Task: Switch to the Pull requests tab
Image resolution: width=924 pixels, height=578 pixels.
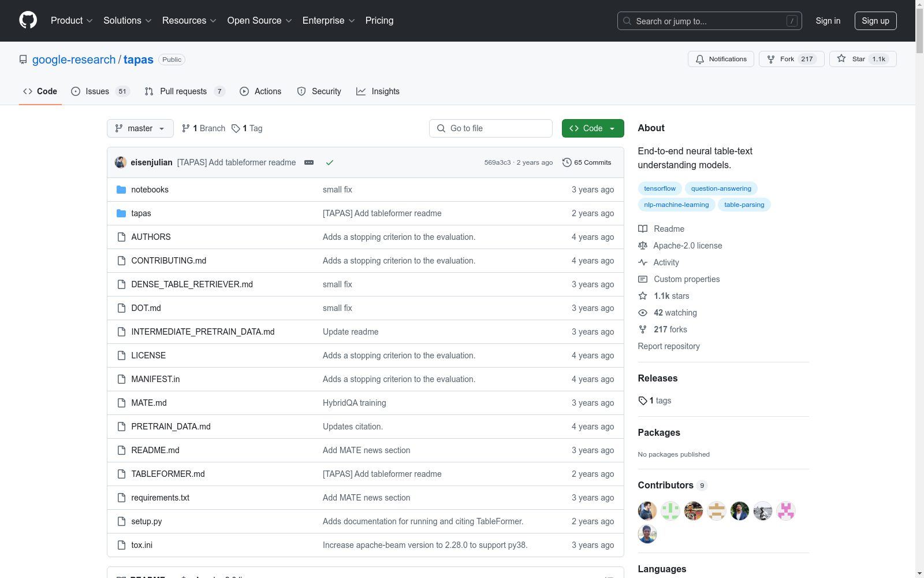Action: point(185,91)
